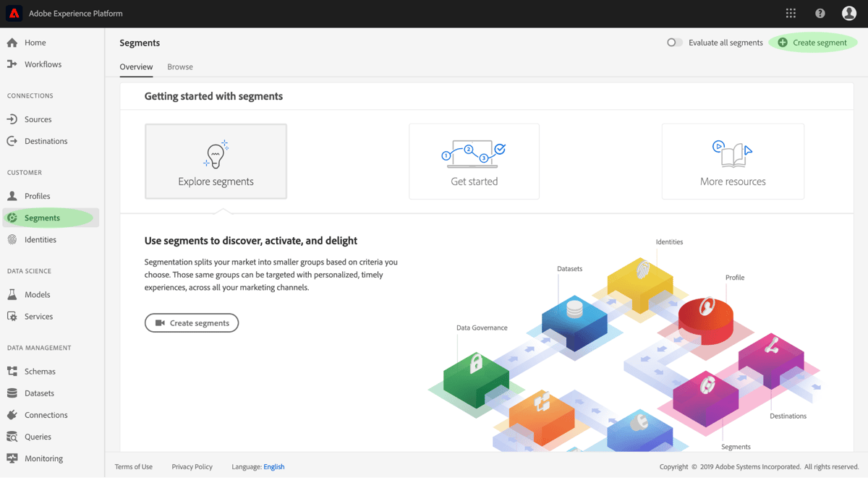
Task: Open the app switcher grid
Action: click(x=791, y=13)
